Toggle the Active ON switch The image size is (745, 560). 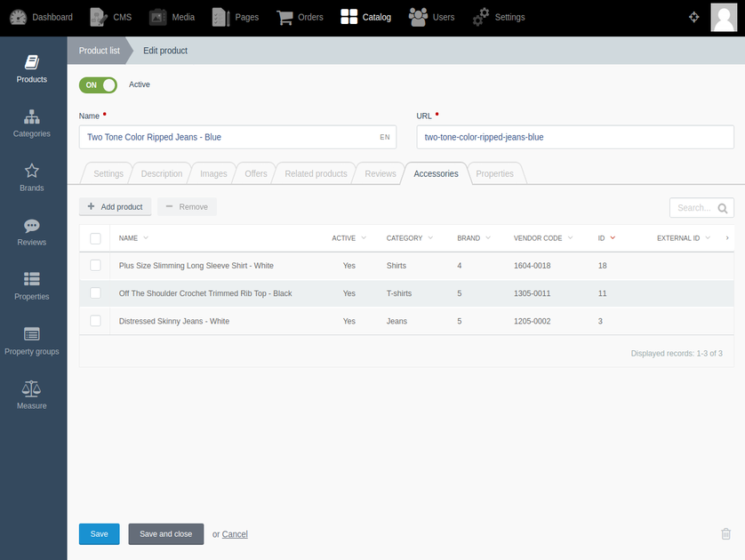pos(98,85)
